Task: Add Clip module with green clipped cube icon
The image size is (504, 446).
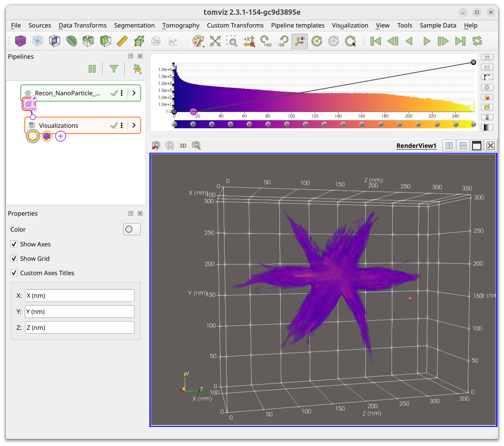Action: coord(105,41)
